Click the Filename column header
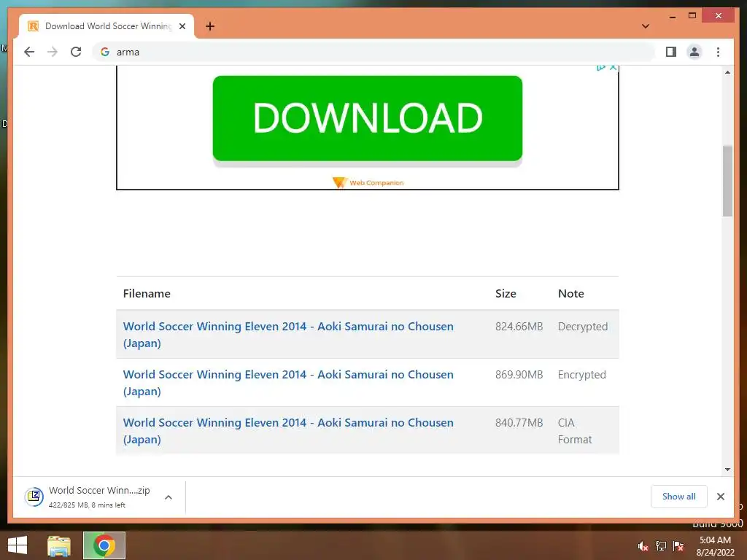This screenshot has height=560, width=747. pos(147,293)
